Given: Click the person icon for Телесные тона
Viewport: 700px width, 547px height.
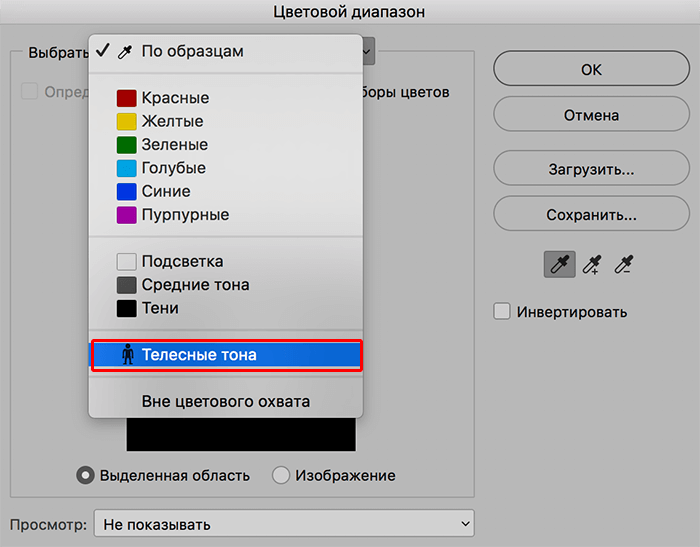Looking at the screenshot, I should (x=128, y=355).
